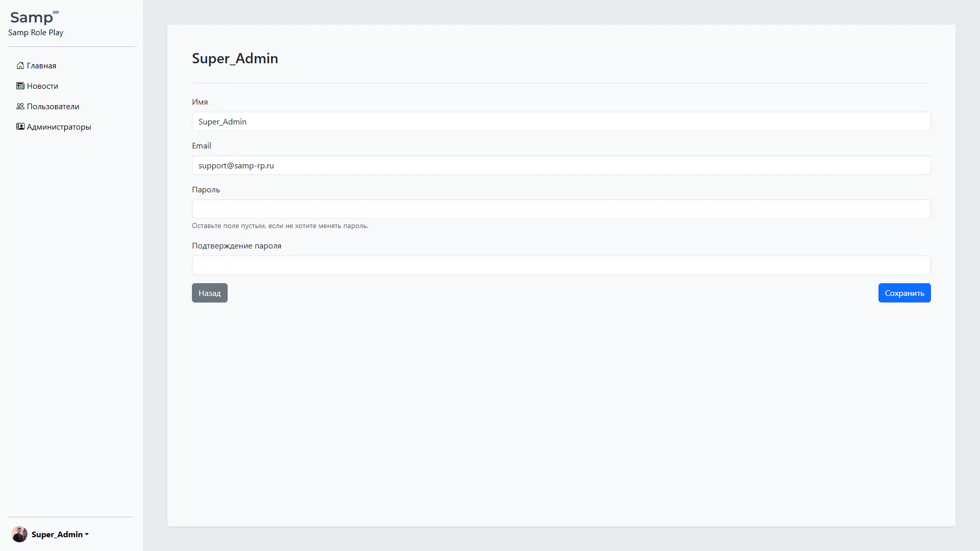Screen dimensions: 980x551
Task: Select the Пароль input field
Action: 561,209
